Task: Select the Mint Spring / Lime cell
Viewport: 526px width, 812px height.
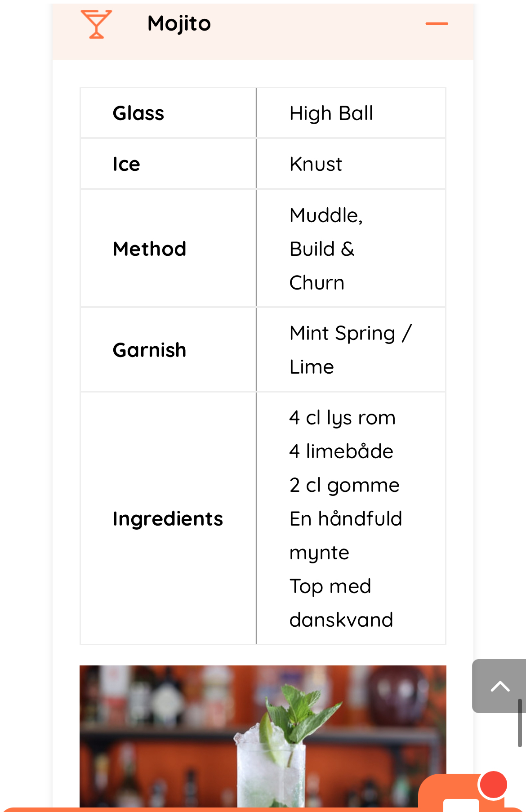Action: (350, 350)
